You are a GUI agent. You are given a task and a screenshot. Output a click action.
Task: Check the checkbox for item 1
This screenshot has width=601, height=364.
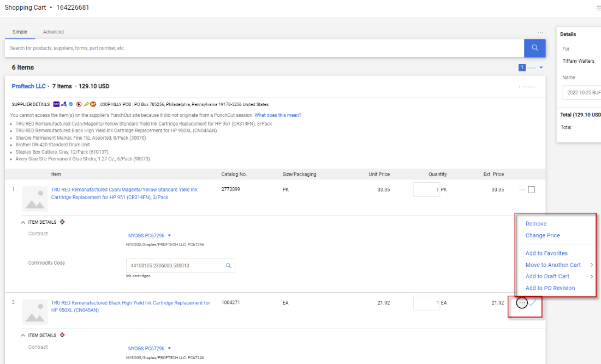tap(532, 190)
